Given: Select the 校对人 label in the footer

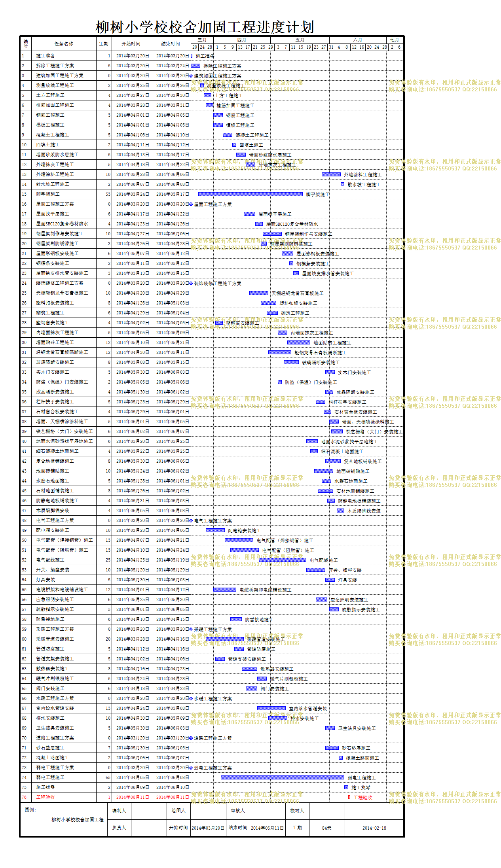Looking at the screenshot, I should click(x=297, y=811).
